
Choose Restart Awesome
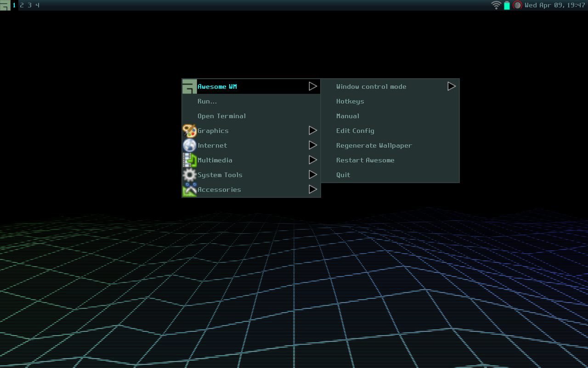(x=390, y=160)
